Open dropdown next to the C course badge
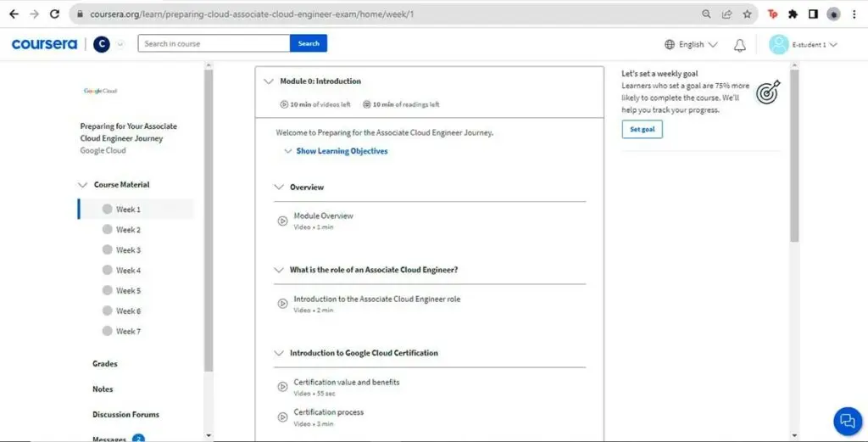The width and height of the screenshot is (868, 442). coord(120,44)
